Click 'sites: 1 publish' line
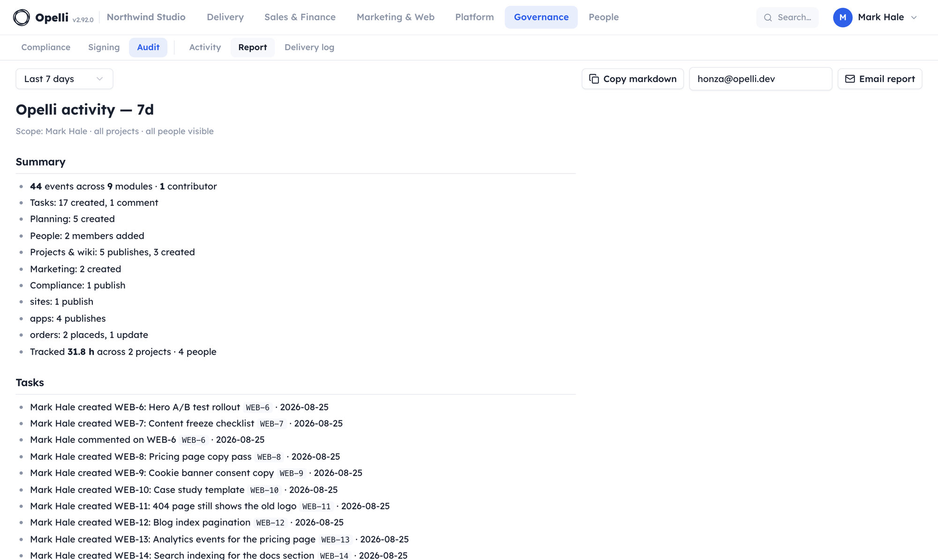Screen dimensions: 938x560 click(61, 302)
